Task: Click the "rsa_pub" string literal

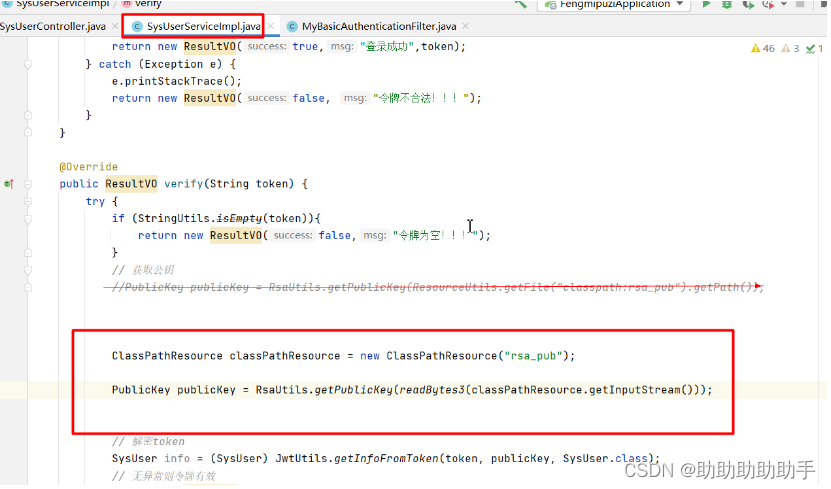Action: coord(533,356)
